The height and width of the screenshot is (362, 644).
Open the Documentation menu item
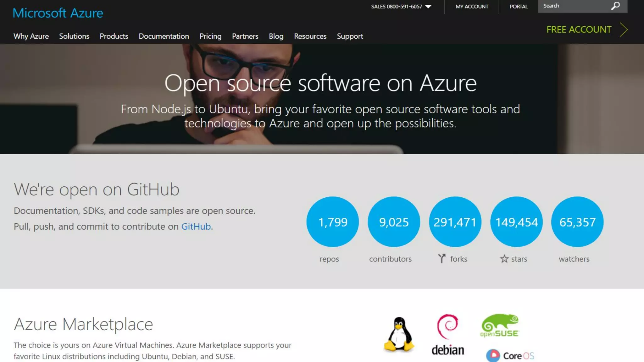coord(164,36)
